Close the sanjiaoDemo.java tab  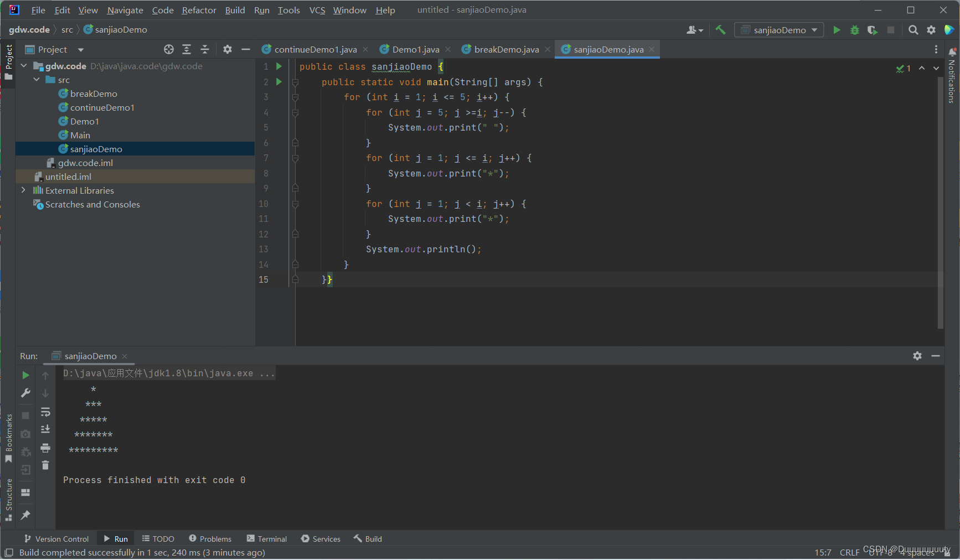[x=652, y=49]
